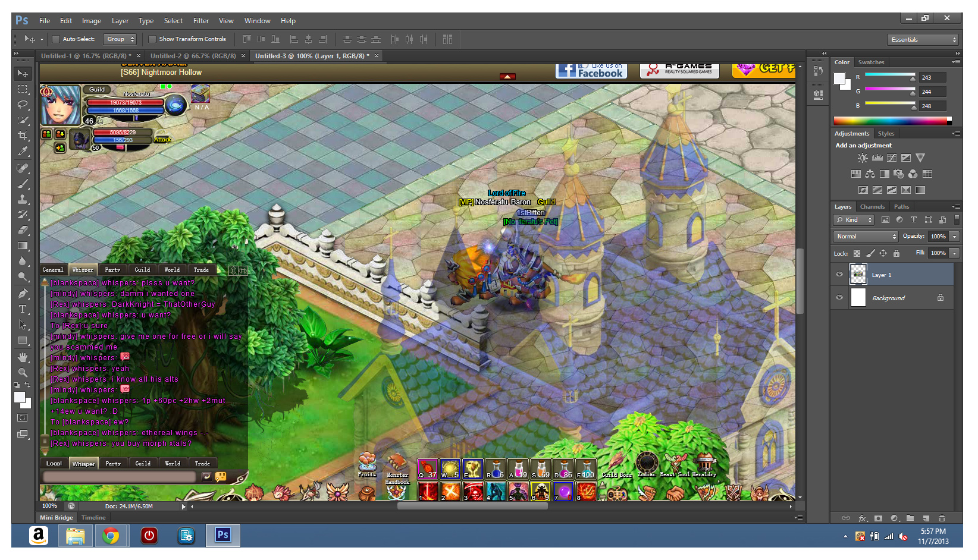Select the Brush tool
Image resolution: width=978 pixels, height=560 pixels.
point(23,184)
